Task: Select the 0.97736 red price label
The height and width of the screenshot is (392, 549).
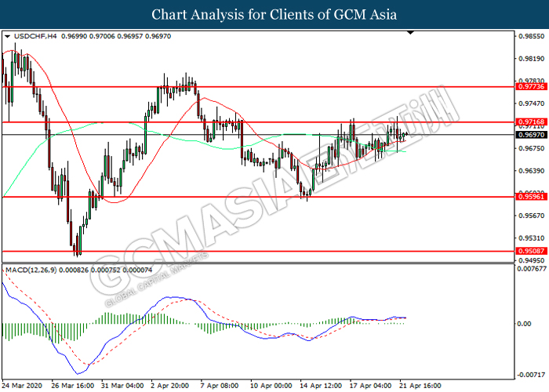Action: click(531, 86)
